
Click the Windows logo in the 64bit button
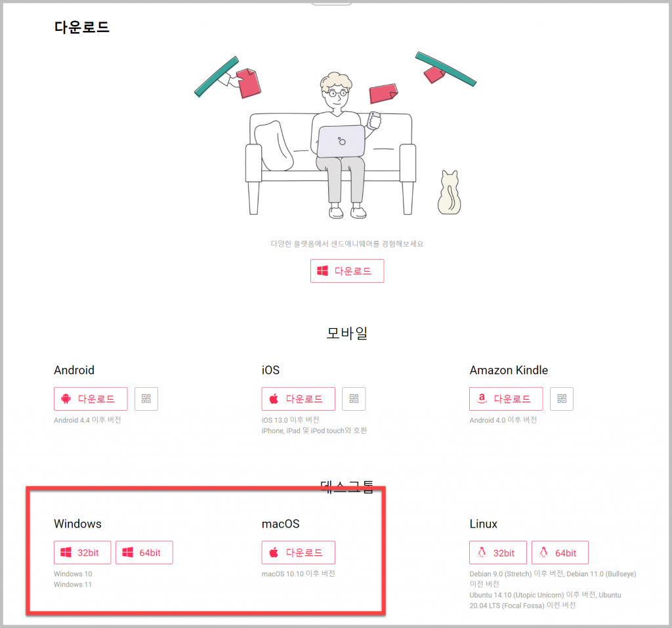(x=128, y=553)
